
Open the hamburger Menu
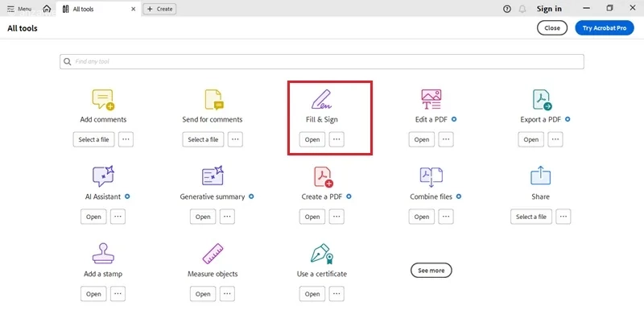pyautogui.click(x=19, y=9)
